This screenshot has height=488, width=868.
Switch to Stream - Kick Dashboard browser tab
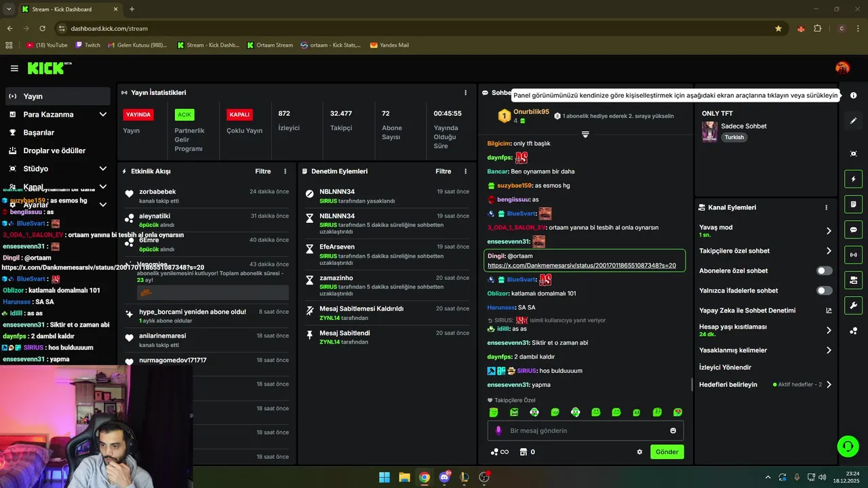pyautogui.click(x=70, y=9)
